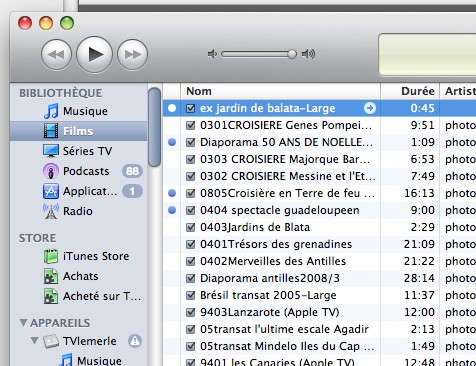Screen dimensions: 476x366
Task: Select Brésil transat 2005-Large
Action: click(319, 295)
